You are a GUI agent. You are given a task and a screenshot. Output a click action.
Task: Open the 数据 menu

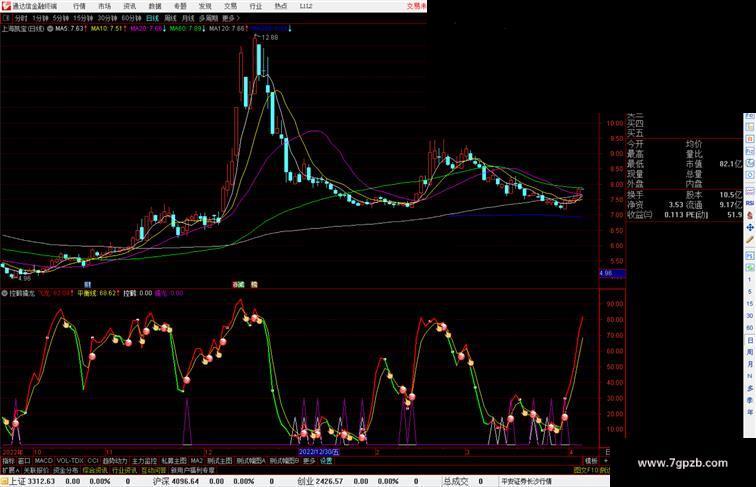tap(155, 6)
